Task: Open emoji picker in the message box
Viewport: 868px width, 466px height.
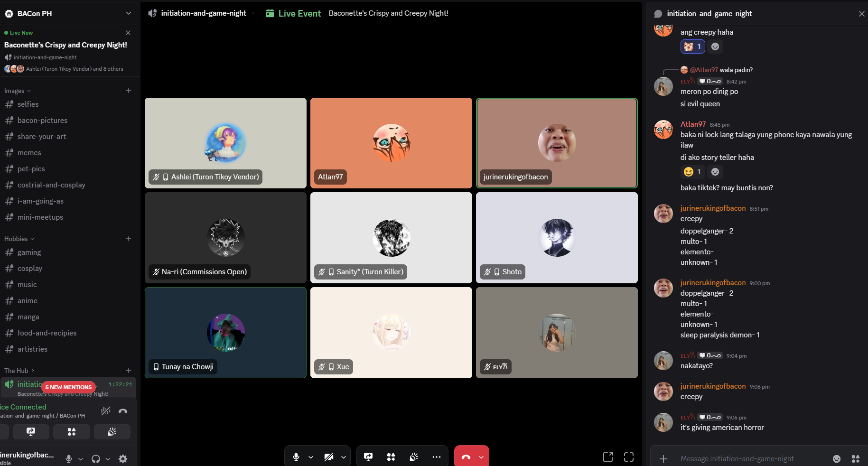Action: tap(837, 459)
